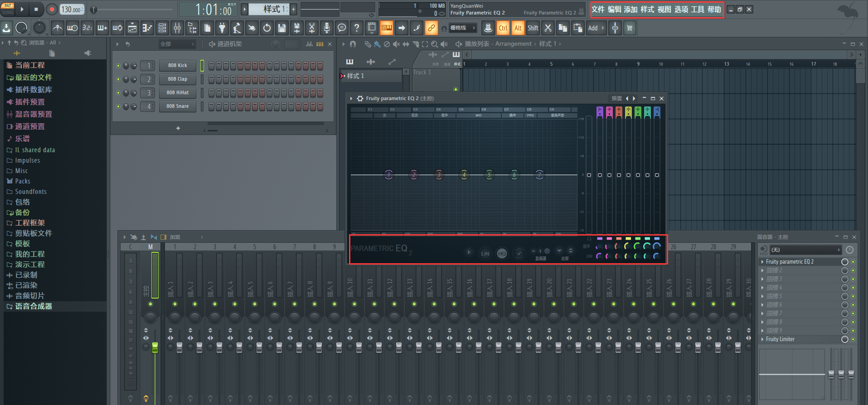The width and height of the screenshot is (868, 405).
Task: Open help with the question mark icon
Action: [357, 28]
